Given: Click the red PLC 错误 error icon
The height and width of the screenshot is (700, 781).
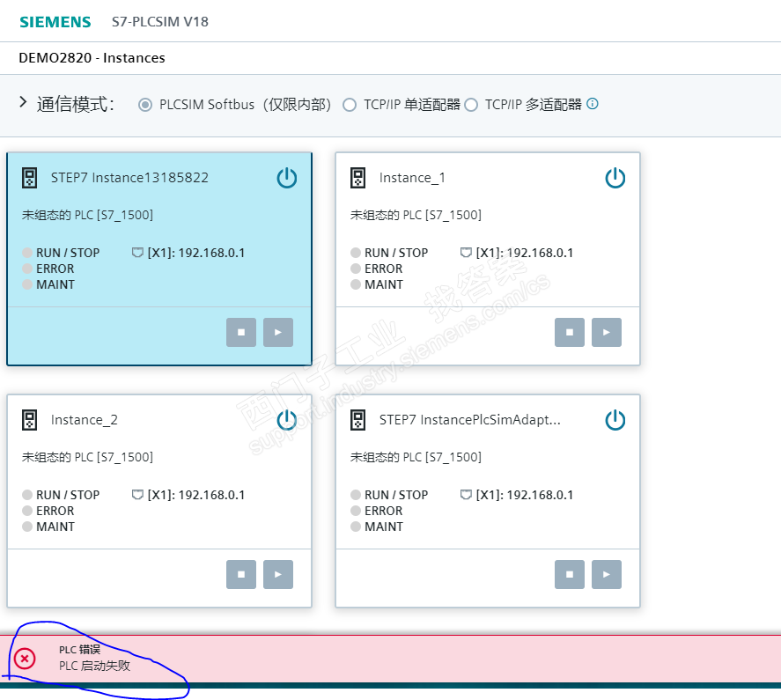Looking at the screenshot, I should coord(25,658).
